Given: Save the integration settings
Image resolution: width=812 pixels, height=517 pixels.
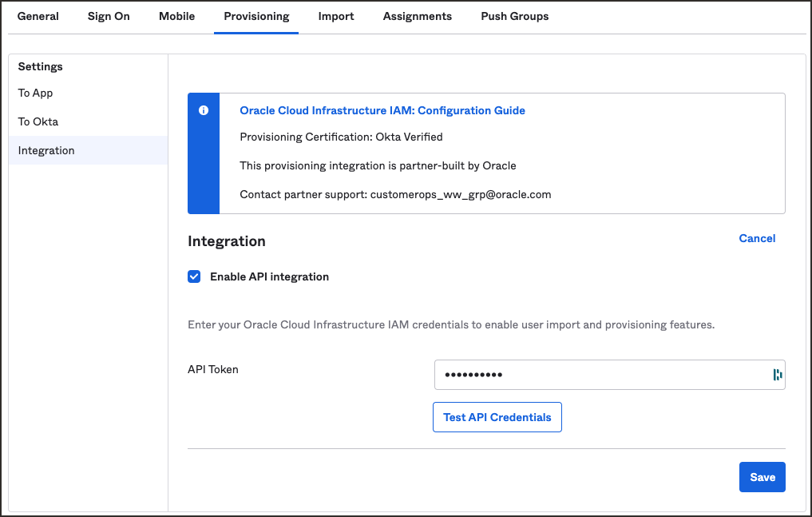Looking at the screenshot, I should click(x=762, y=476).
